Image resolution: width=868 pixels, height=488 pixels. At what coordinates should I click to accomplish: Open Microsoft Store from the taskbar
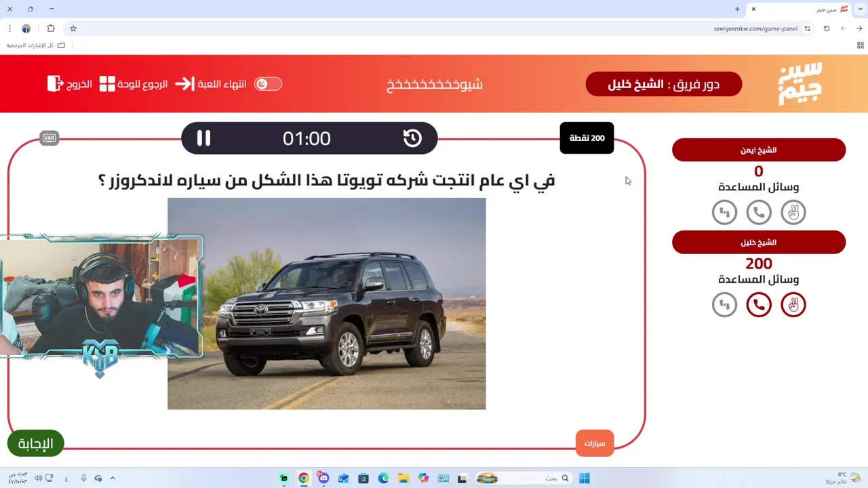click(363, 478)
